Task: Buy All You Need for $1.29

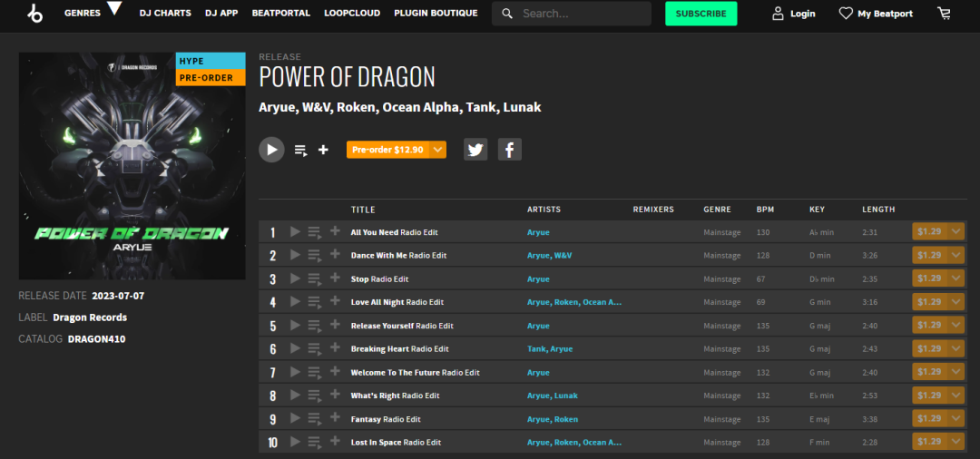Action: (929, 231)
